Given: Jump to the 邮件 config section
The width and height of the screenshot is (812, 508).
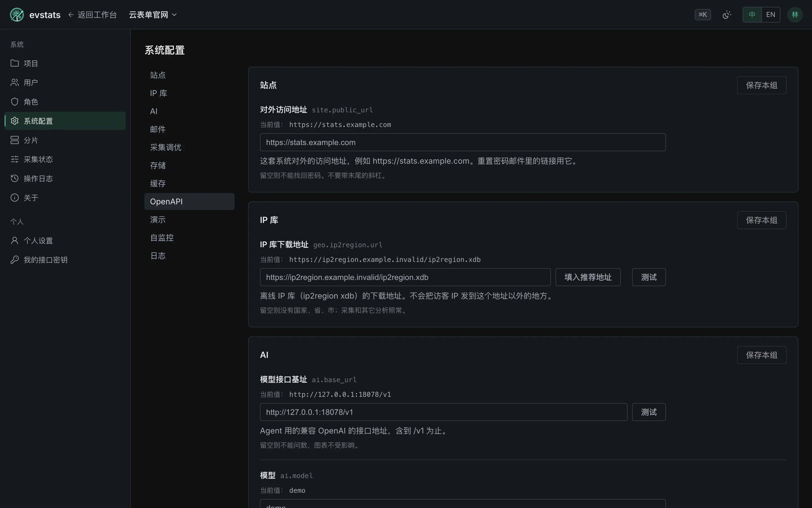Looking at the screenshot, I should (189, 129).
